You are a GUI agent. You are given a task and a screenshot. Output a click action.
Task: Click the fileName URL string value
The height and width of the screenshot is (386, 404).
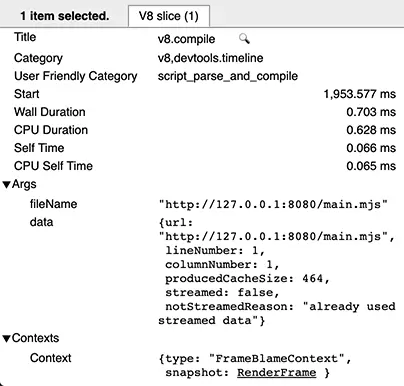pyautogui.click(x=273, y=204)
